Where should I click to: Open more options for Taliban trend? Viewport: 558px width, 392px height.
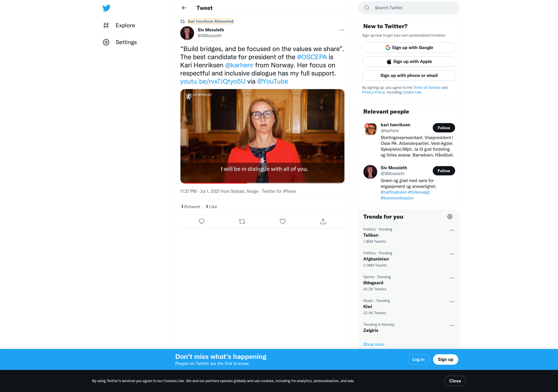click(x=452, y=230)
